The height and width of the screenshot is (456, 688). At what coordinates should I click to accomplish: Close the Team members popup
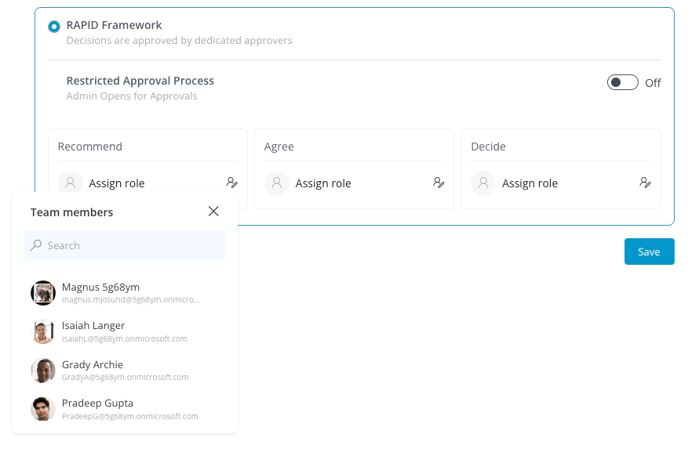[x=213, y=211]
